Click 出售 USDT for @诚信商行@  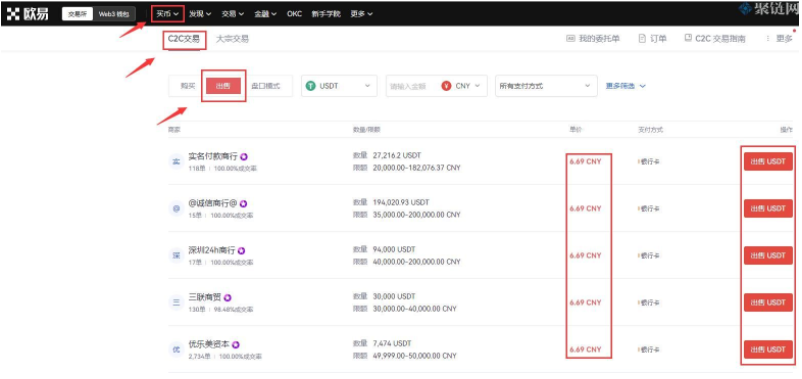click(x=768, y=209)
